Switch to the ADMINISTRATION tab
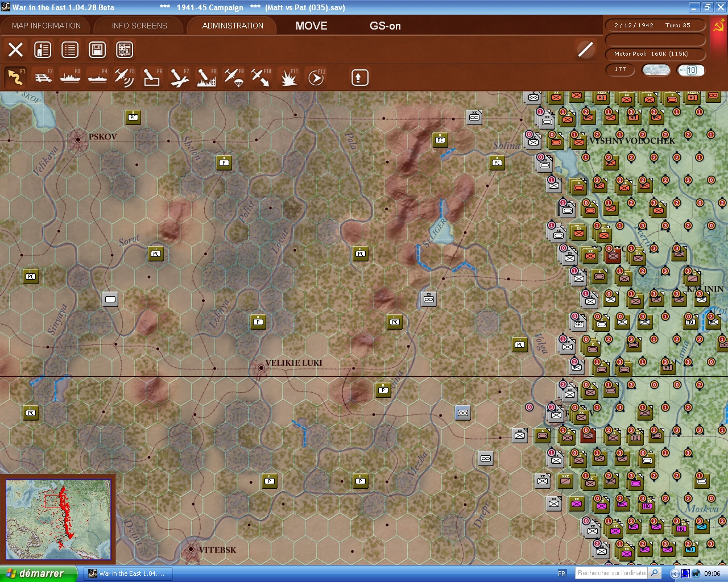728x582 pixels. pos(233,26)
